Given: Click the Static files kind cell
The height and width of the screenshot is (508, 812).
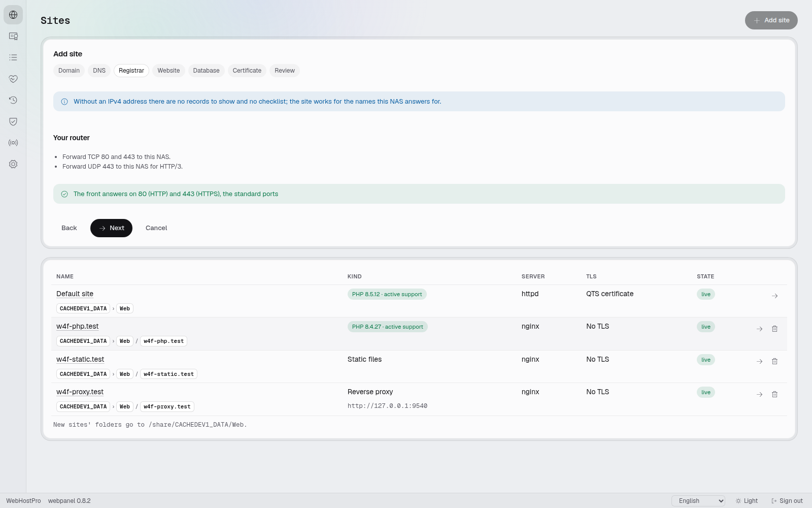Looking at the screenshot, I should point(364,359).
